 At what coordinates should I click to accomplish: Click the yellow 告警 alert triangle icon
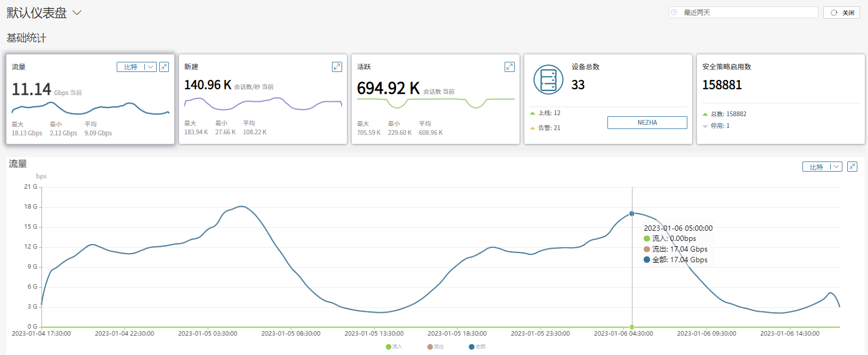click(x=532, y=128)
